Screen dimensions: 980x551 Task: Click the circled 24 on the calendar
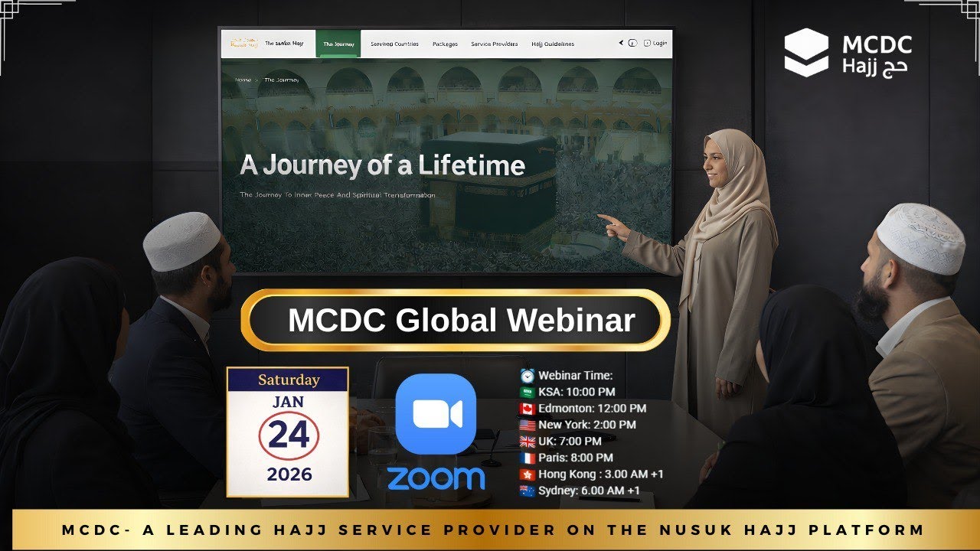[289, 435]
